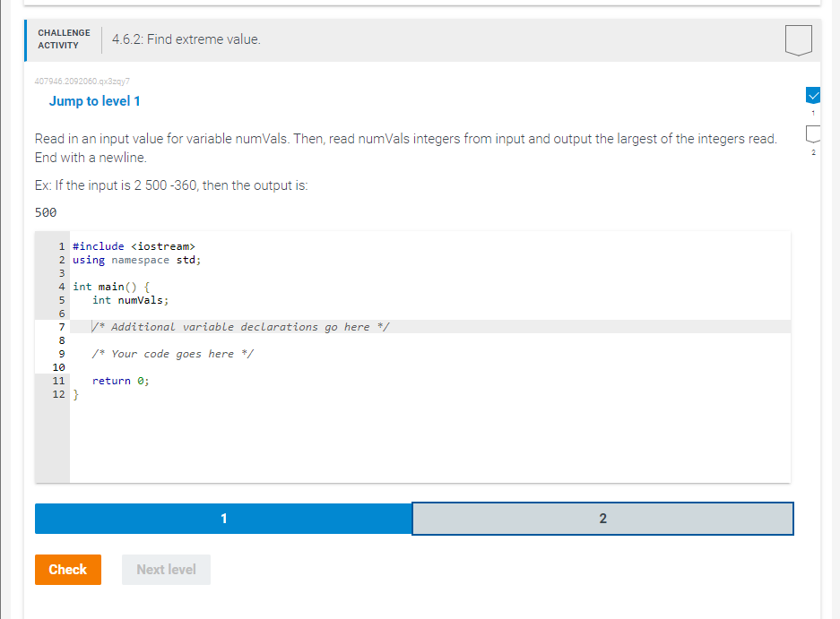Select the CHALLENGE ACTIVITY label badge
840x619 pixels.
pyautogui.click(x=63, y=39)
